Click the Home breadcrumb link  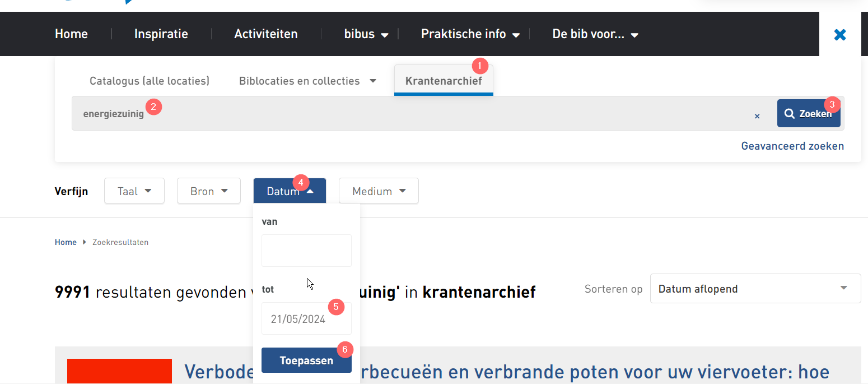[x=66, y=242]
